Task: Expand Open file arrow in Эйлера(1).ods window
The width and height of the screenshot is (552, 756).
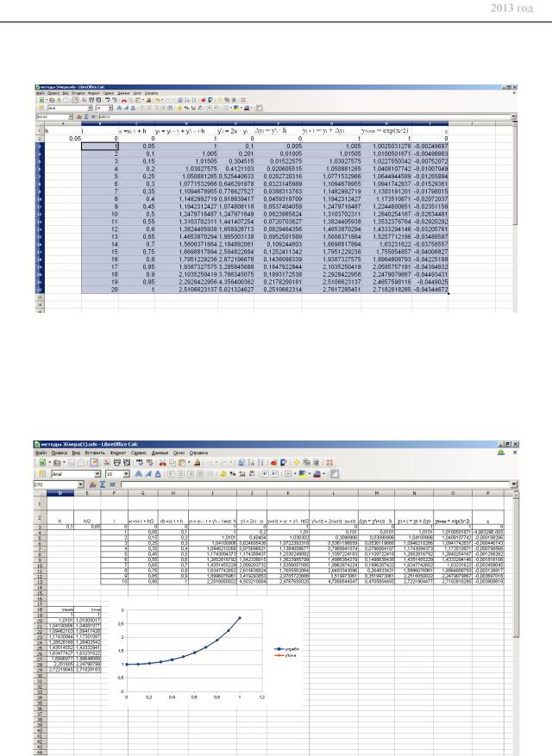Action: pyautogui.click(x=64, y=463)
